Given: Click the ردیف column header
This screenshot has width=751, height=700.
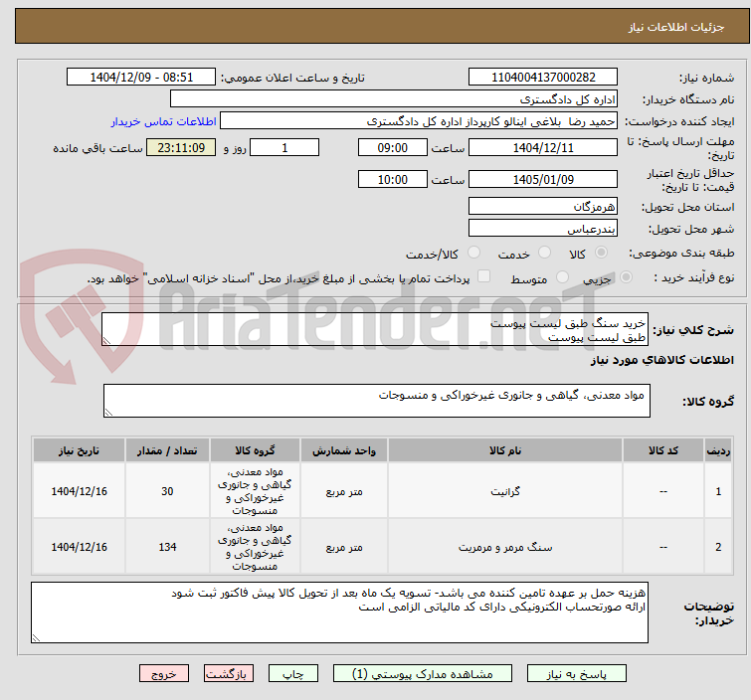Looking at the screenshot, I should pos(718,450).
